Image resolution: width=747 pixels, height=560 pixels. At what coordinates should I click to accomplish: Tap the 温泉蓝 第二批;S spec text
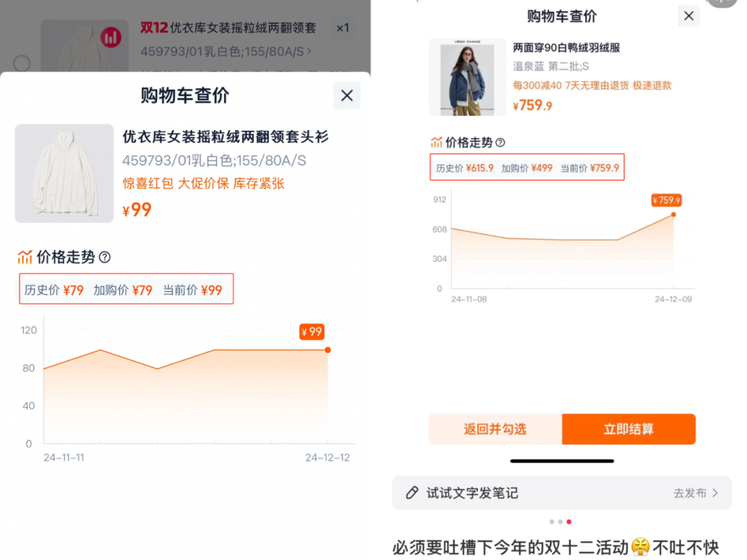click(x=551, y=66)
